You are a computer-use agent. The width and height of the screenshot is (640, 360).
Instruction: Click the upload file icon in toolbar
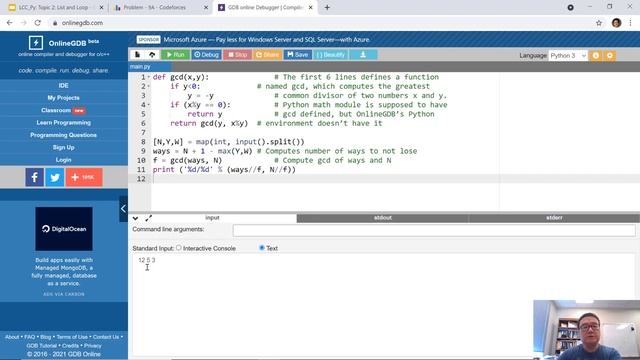click(x=152, y=55)
